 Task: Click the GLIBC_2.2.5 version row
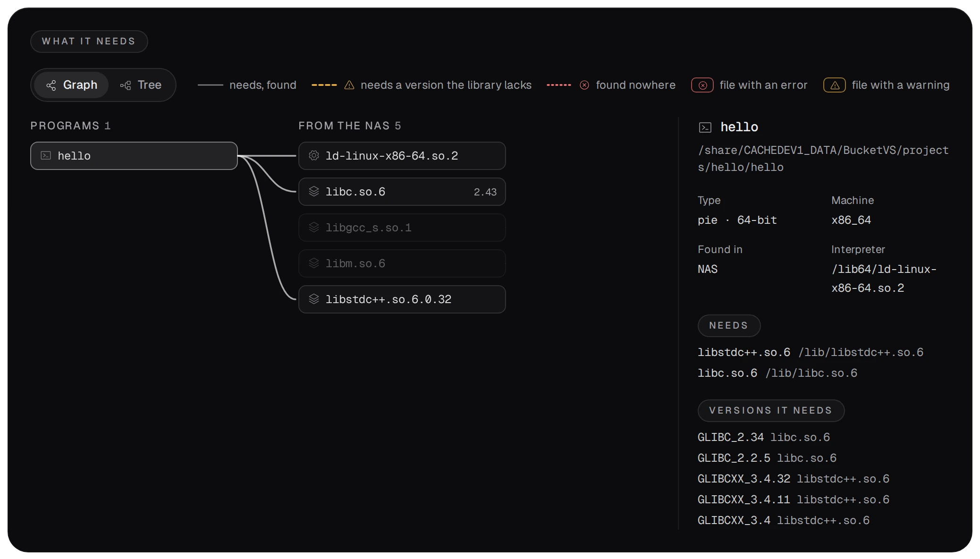click(767, 458)
